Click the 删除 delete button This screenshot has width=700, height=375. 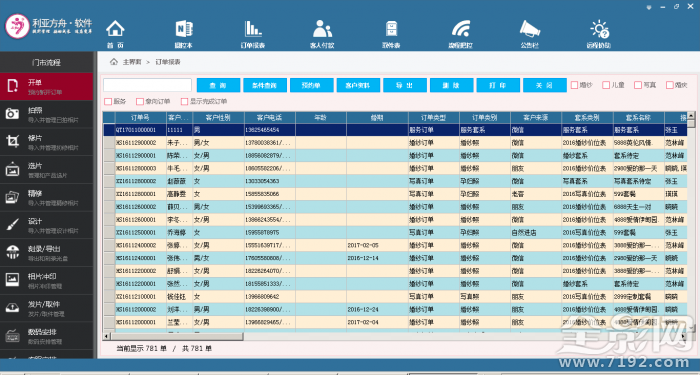[x=451, y=85]
